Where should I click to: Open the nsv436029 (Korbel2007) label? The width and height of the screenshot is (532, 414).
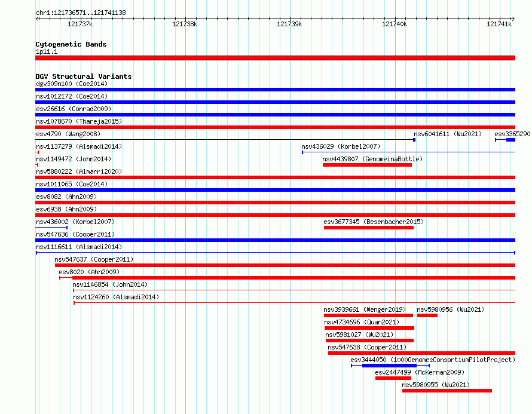tap(341, 146)
